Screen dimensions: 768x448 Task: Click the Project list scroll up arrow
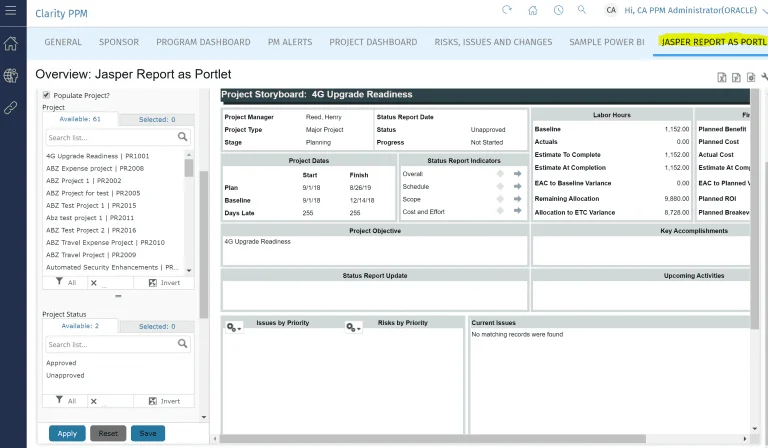[x=189, y=155]
